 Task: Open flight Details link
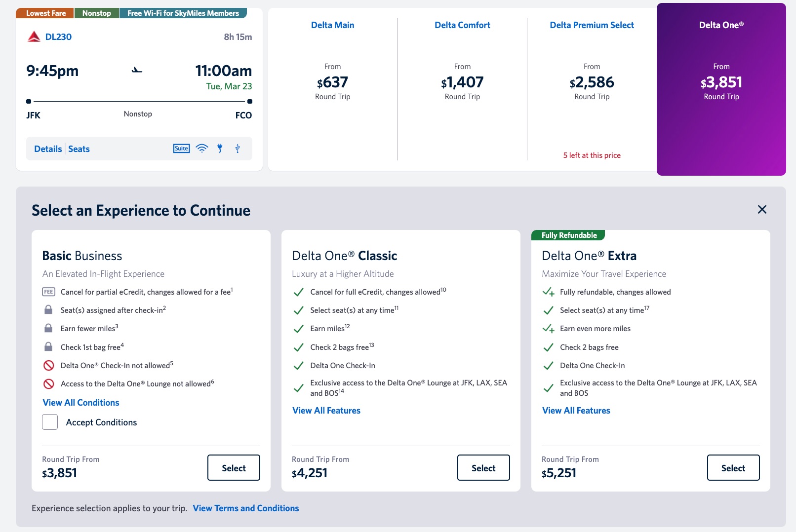tap(48, 149)
